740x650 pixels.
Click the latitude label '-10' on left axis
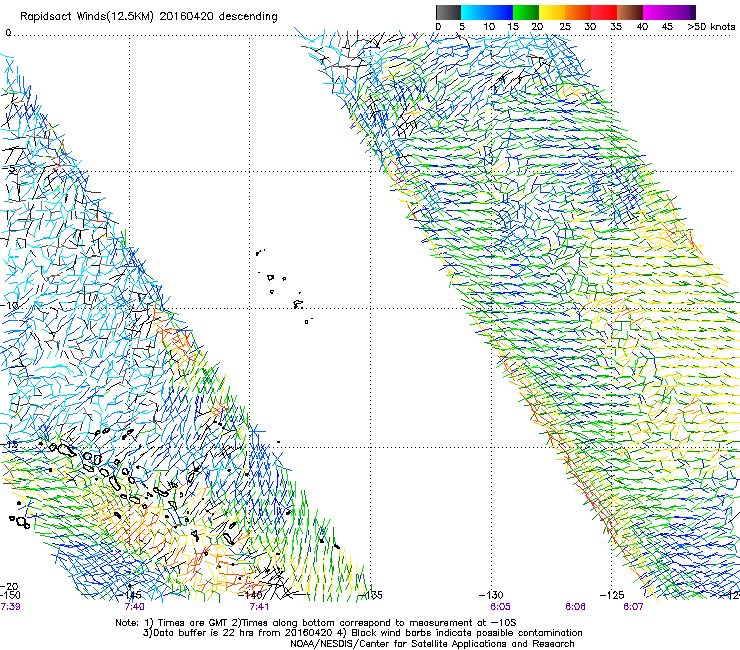[x=9, y=305]
